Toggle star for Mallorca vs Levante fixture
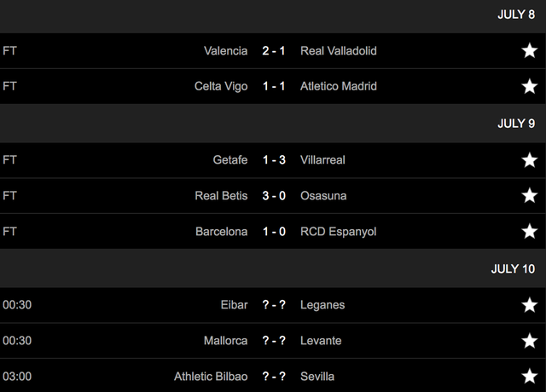 click(530, 341)
